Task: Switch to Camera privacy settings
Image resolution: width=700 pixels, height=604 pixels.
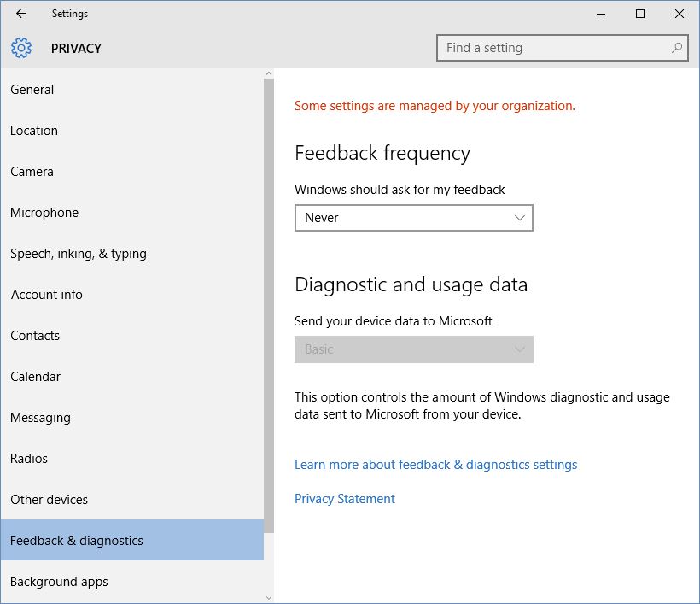Action: coord(32,171)
